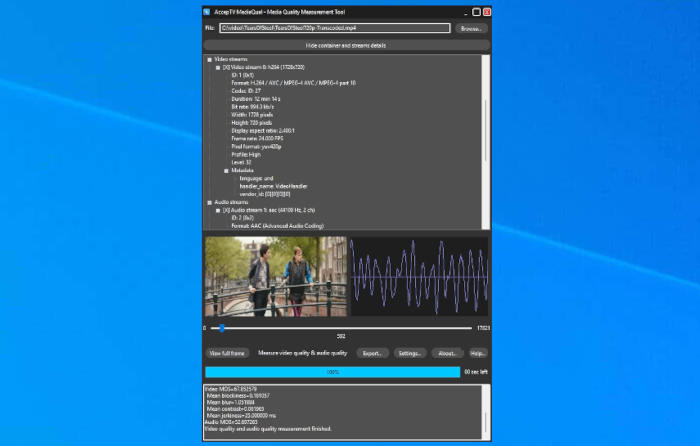
Task: Click the video frame preview thumbnail
Action: [x=275, y=276]
